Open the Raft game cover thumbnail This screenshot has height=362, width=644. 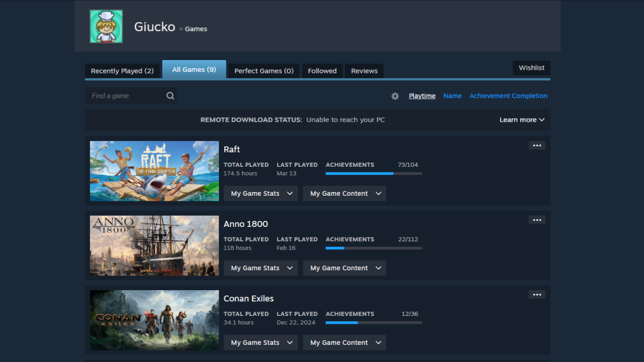pos(155,171)
